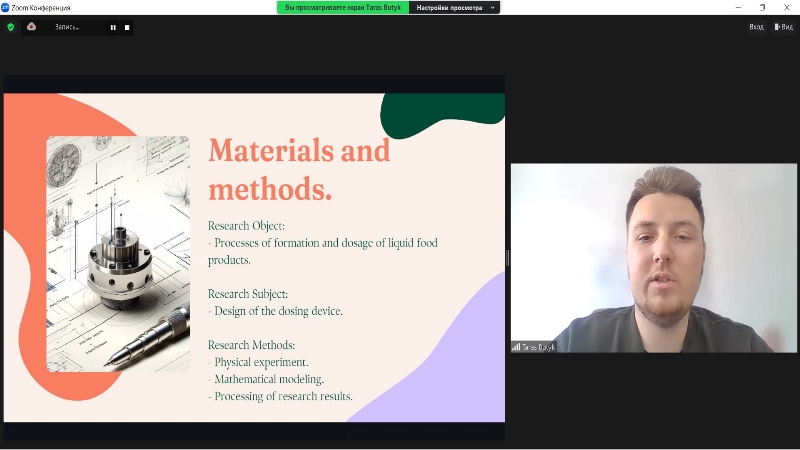Stop the meeting recording
The width and height of the screenshot is (800, 450).
[x=127, y=28]
